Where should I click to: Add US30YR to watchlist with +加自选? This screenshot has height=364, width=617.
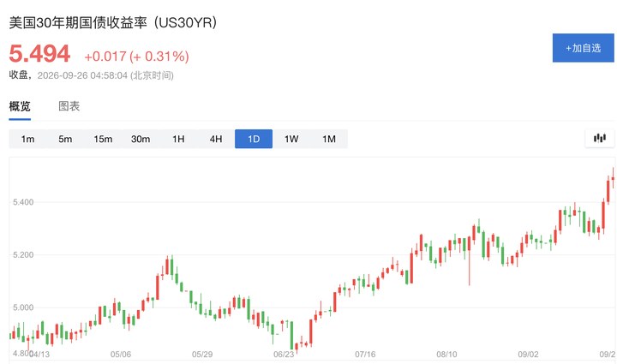click(584, 48)
